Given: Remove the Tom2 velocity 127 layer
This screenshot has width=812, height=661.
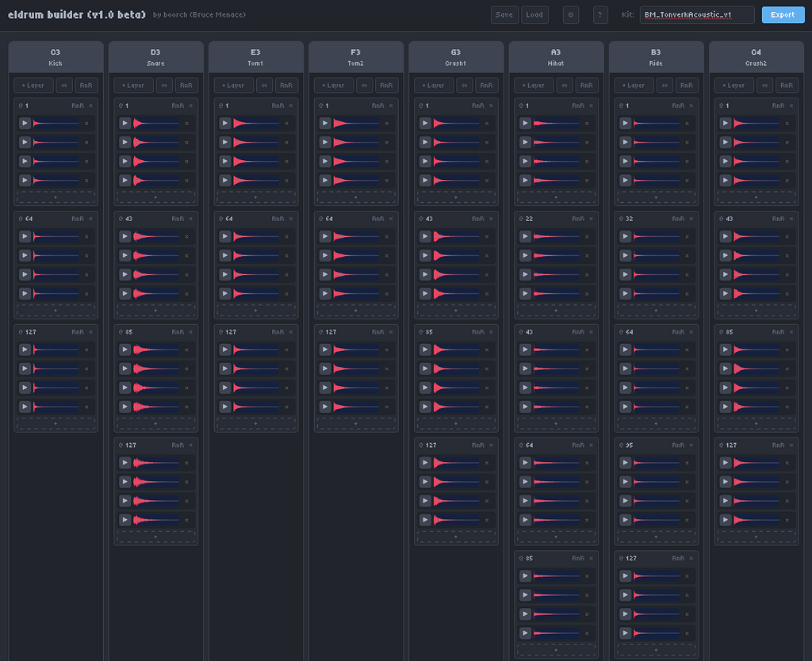Looking at the screenshot, I should (x=391, y=332).
